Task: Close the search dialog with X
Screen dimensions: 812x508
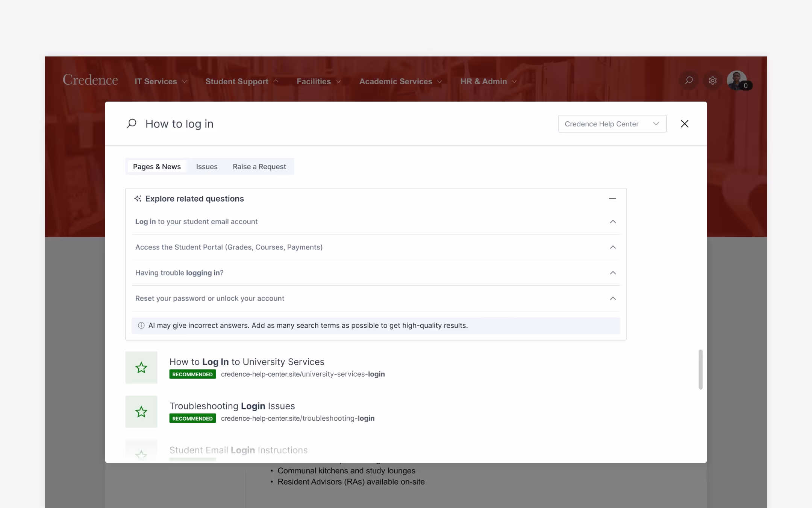Action: pyautogui.click(x=685, y=124)
